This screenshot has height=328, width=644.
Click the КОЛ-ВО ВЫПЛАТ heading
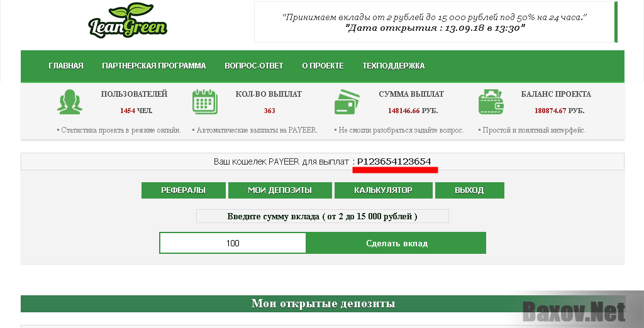click(x=269, y=94)
